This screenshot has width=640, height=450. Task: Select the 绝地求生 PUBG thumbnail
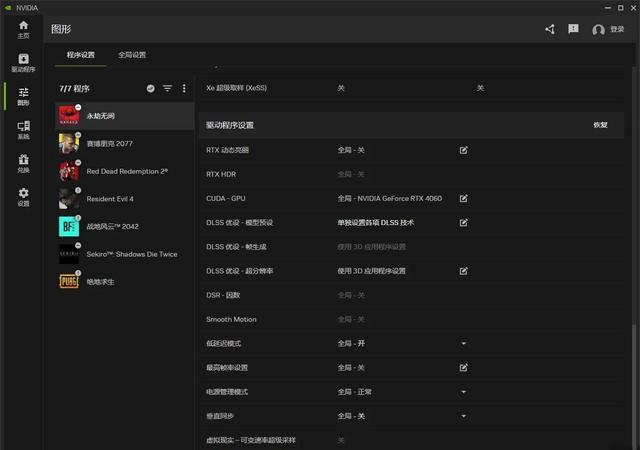pyautogui.click(x=69, y=281)
